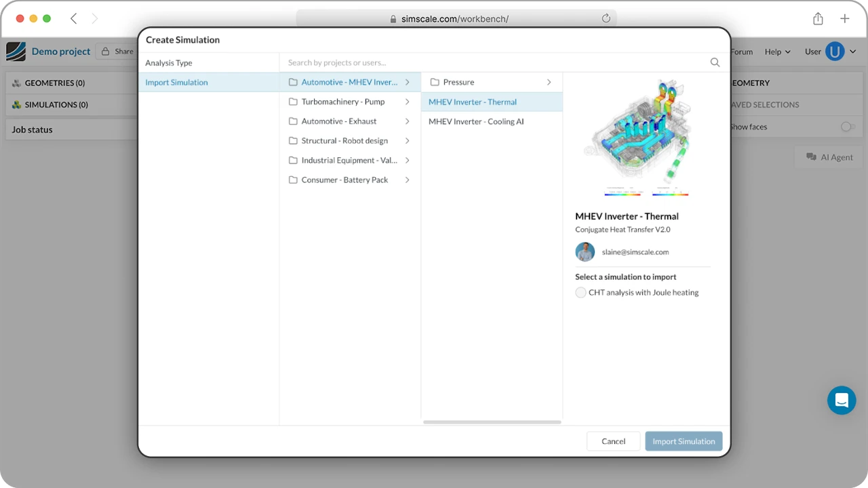The width and height of the screenshot is (868, 488).
Task: Select MHEV Inverter - Cooling AI item
Action: tap(476, 121)
